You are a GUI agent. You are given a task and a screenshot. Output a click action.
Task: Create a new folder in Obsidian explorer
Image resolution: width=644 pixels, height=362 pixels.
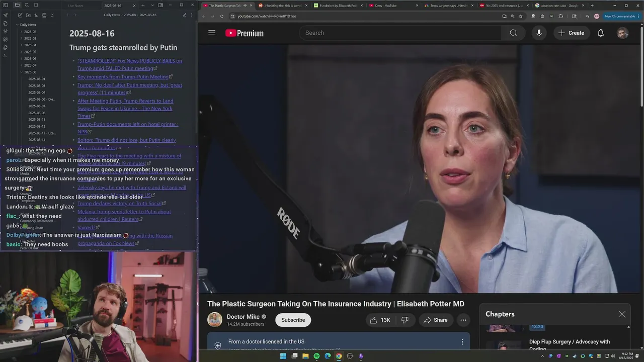pos(28,15)
